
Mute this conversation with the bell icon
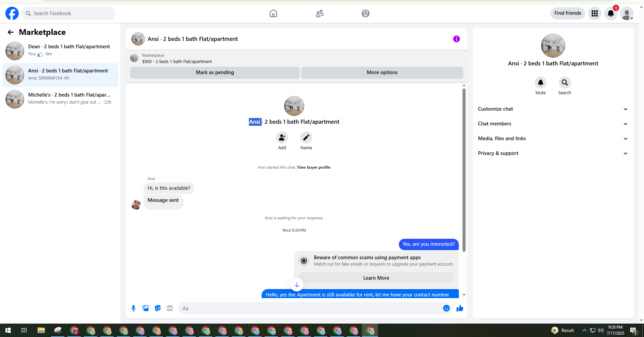pyautogui.click(x=541, y=82)
